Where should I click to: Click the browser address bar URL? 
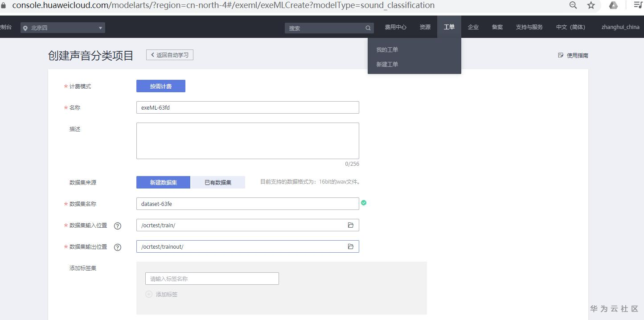tap(223, 5)
